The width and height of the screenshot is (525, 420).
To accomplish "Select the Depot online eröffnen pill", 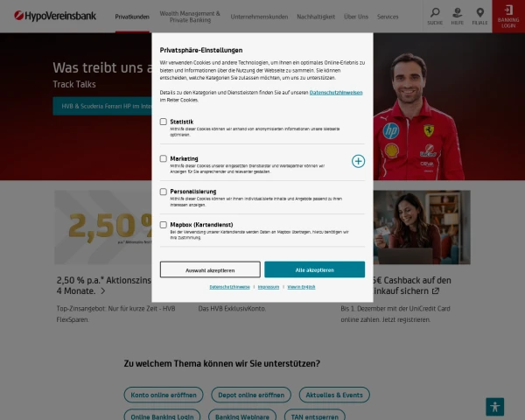I will [x=251, y=395].
